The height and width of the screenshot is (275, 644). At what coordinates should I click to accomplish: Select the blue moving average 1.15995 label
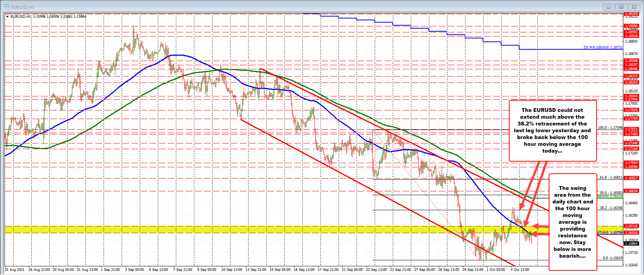click(610, 232)
